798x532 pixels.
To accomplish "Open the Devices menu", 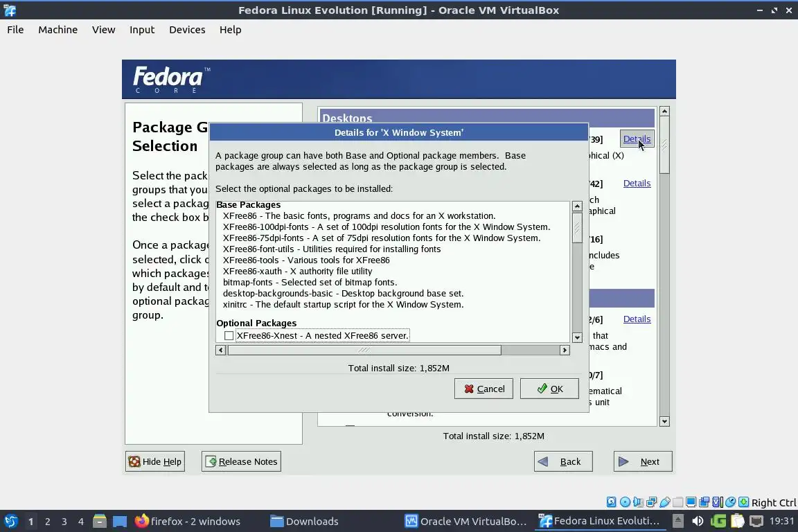I will [x=187, y=30].
